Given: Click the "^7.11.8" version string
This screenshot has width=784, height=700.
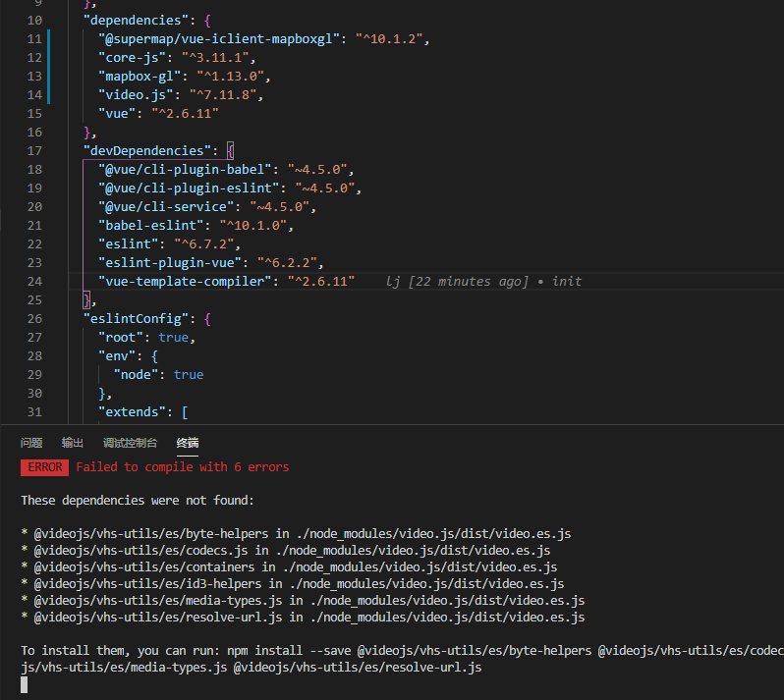Looking at the screenshot, I should 223,95.
